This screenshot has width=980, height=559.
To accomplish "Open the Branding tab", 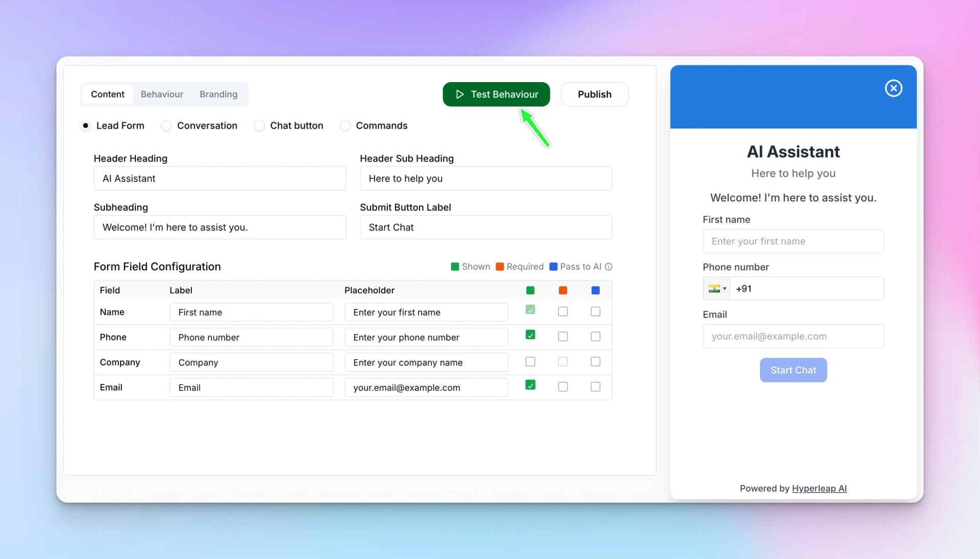I will pos(218,94).
